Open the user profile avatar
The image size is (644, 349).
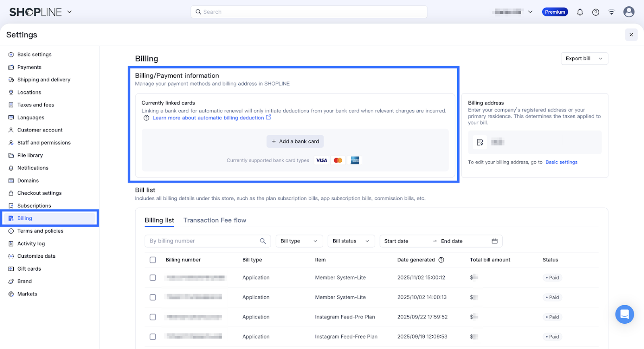(629, 12)
